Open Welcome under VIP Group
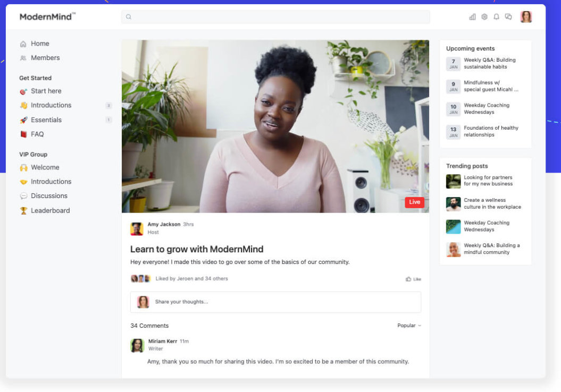This screenshot has width=561, height=392. (45, 167)
